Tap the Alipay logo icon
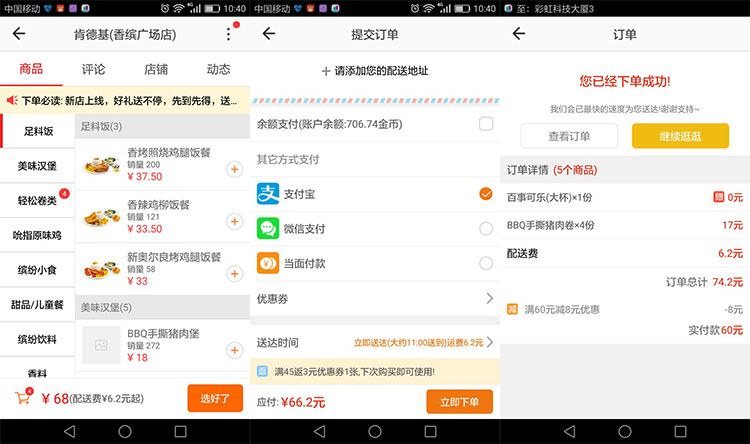The width and height of the screenshot is (750, 444). (x=268, y=194)
